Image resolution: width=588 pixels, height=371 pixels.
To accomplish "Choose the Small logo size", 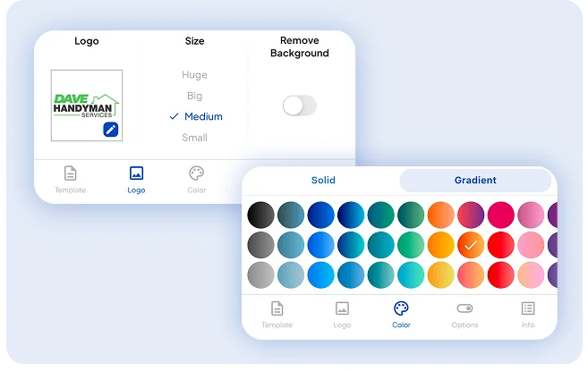I will [x=194, y=138].
